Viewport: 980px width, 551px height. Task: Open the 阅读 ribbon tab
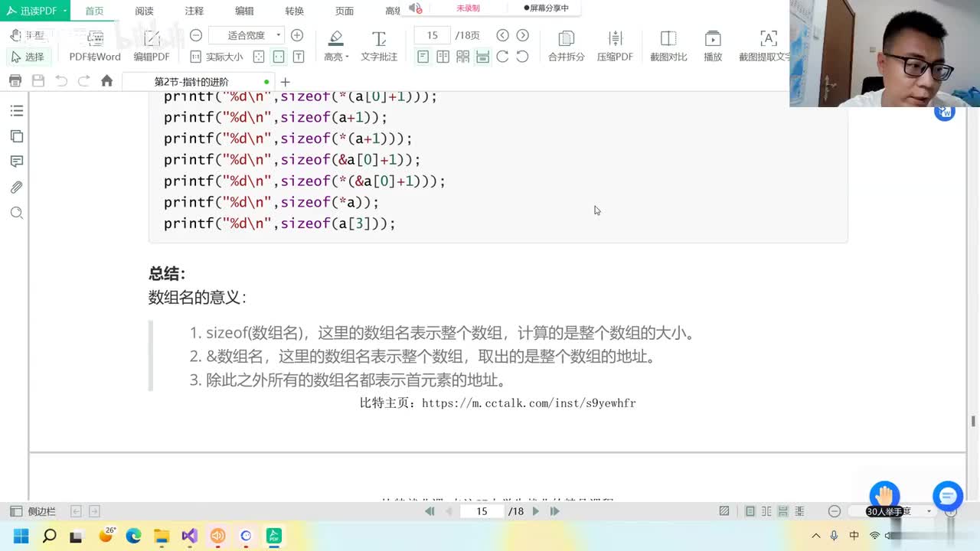[x=144, y=11]
